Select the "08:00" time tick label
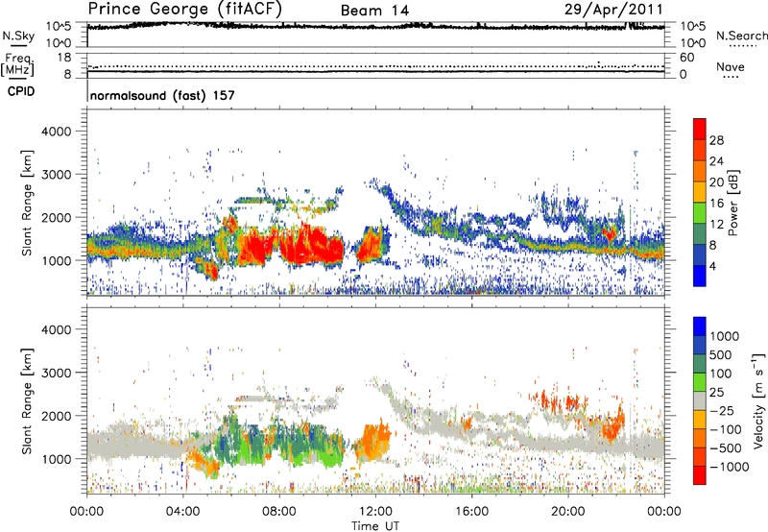768x532 pixels. point(278,512)
